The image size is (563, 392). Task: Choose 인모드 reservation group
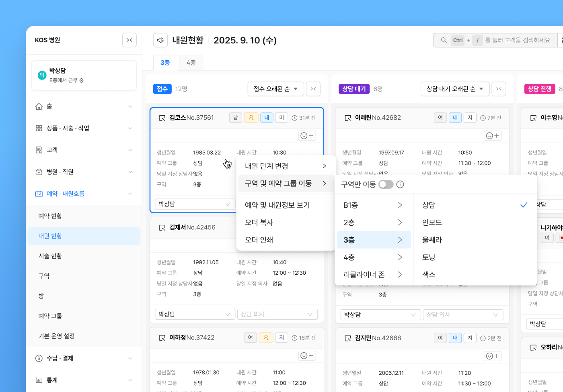tap(475, 223)
